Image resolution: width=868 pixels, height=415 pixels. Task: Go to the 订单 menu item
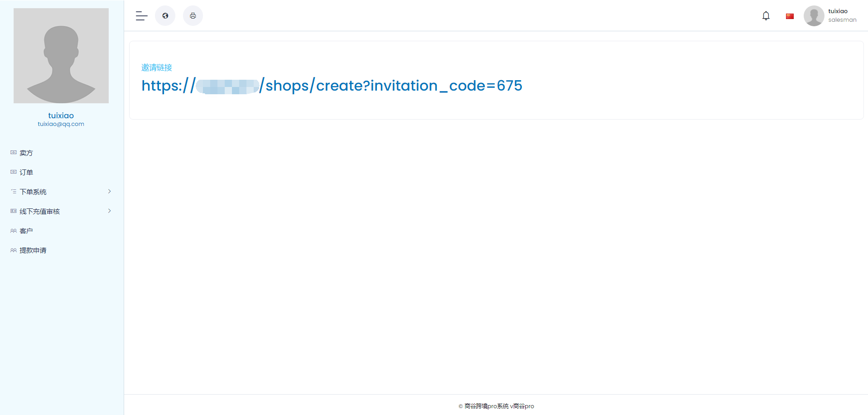[26, 173]
